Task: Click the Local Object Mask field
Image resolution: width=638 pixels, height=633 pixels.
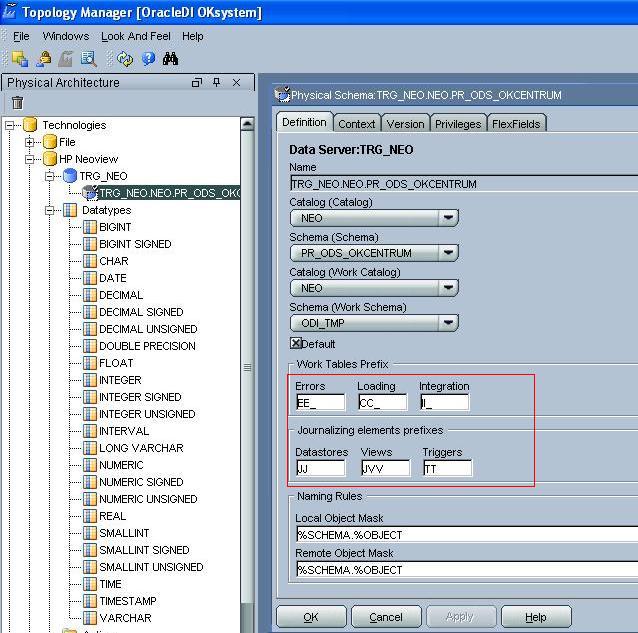Action: [x=467, y=535]
